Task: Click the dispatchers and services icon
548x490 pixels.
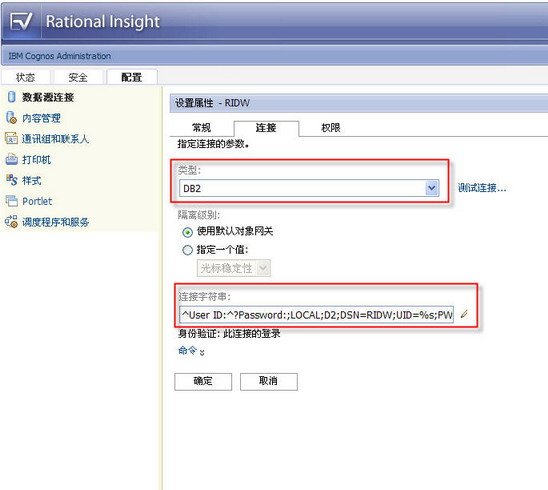Action: tap(11, 222)
